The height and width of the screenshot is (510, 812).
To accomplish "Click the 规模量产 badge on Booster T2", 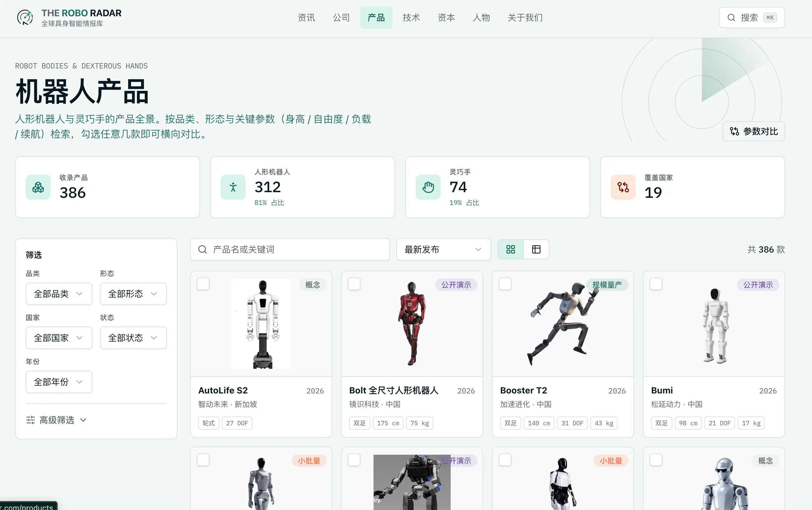I will point(607,285).
